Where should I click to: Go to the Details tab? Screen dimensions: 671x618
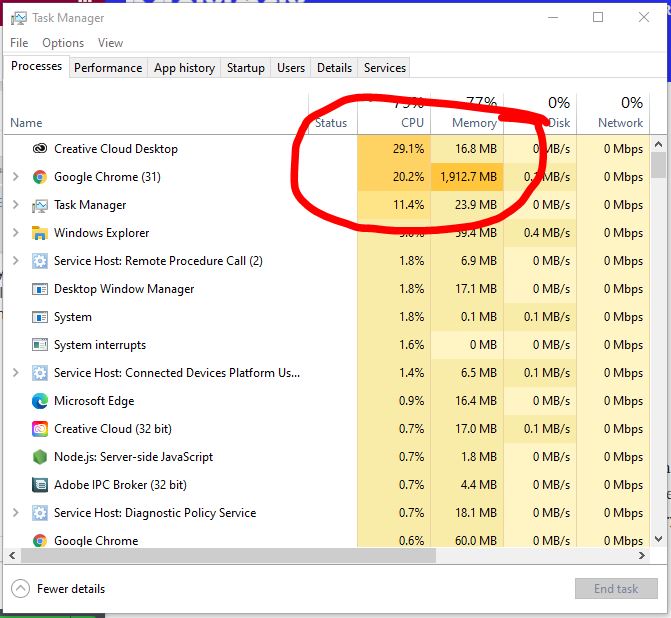334,68
